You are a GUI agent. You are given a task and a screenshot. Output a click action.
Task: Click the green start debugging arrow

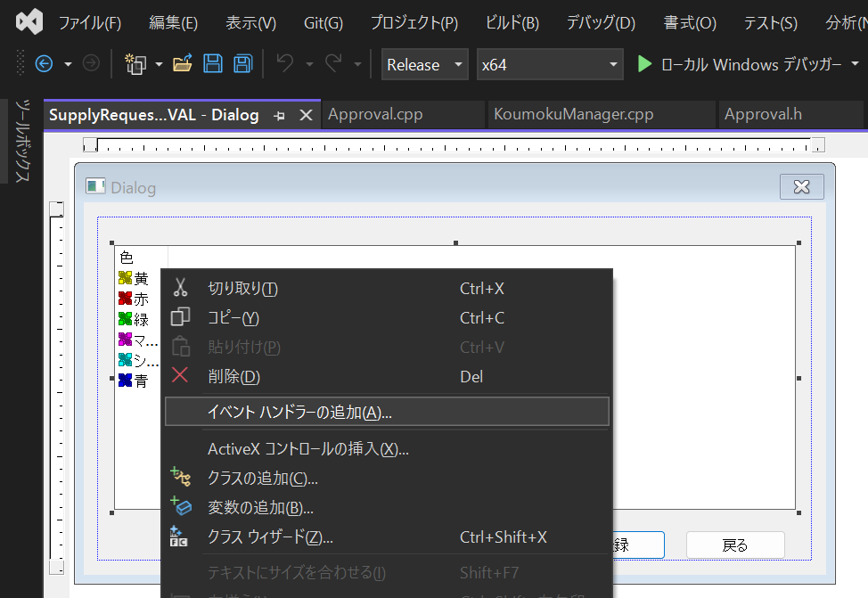[644, 64]
